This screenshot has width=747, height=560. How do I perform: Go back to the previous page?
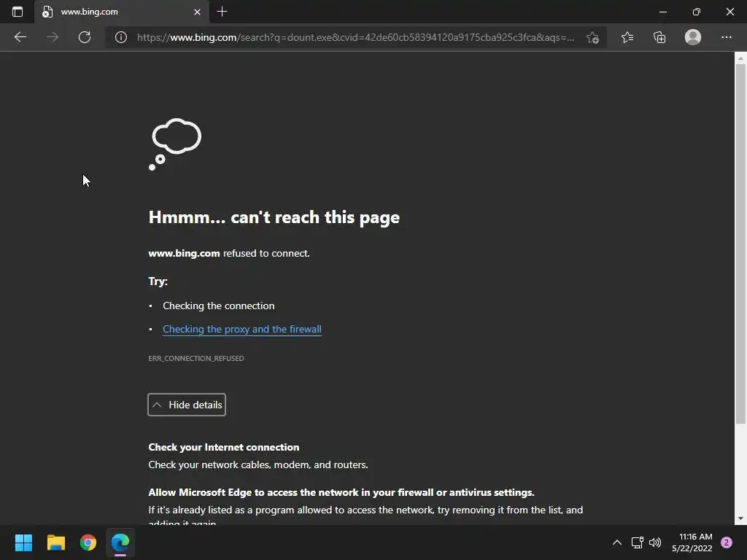pos(20,37)
